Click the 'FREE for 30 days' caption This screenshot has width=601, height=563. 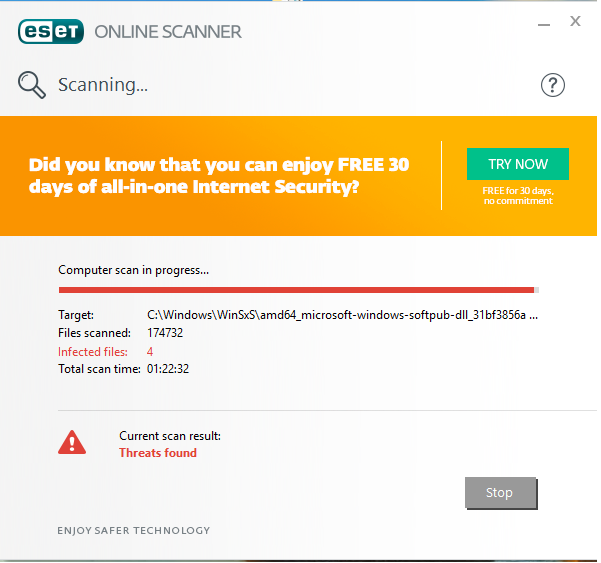[x=518, y=196]
